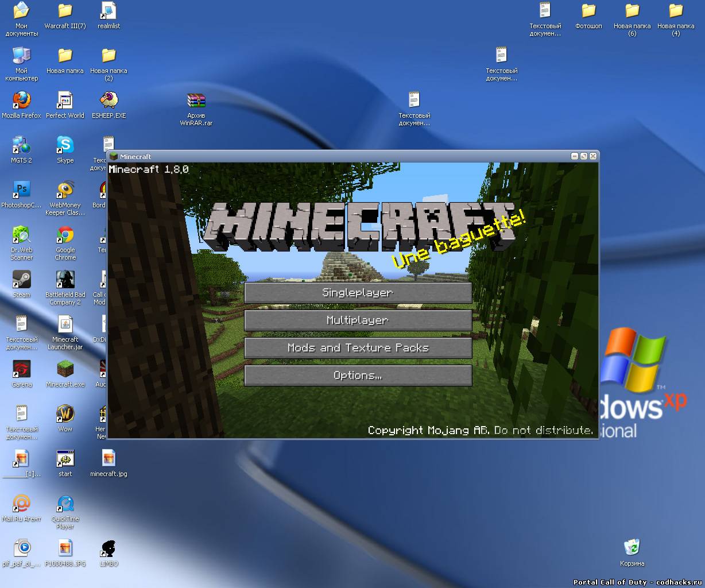Select the Фотошоп folder
The width and height of the screenshot is (705, 588).
(588, 10)
